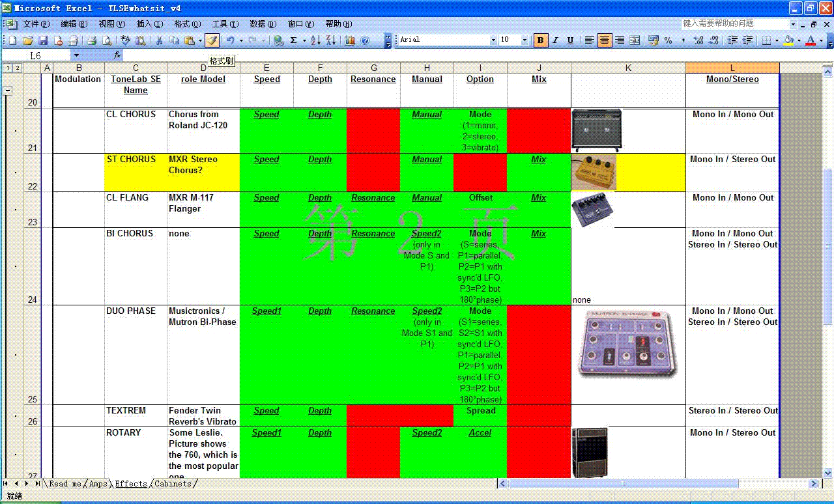Screen dimensions: 834x504
Task: Apply red font color button
Action: click(811, 40)
